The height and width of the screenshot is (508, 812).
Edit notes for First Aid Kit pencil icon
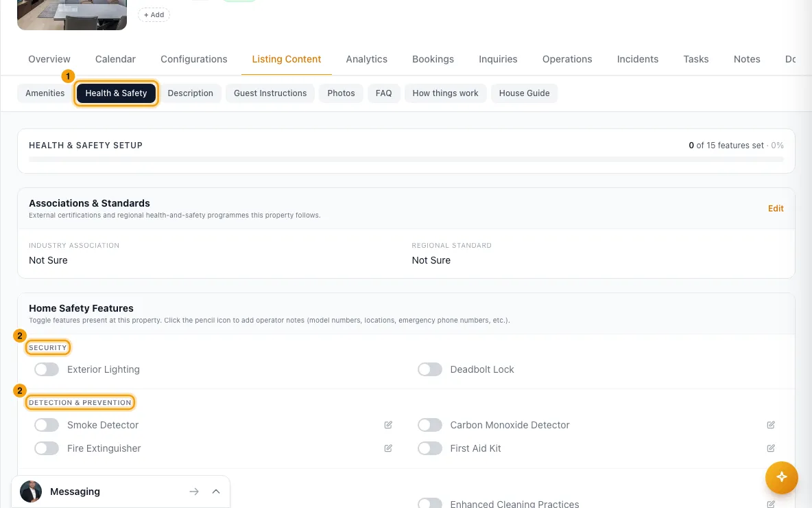pyautogui.click(x=771, y=448)
